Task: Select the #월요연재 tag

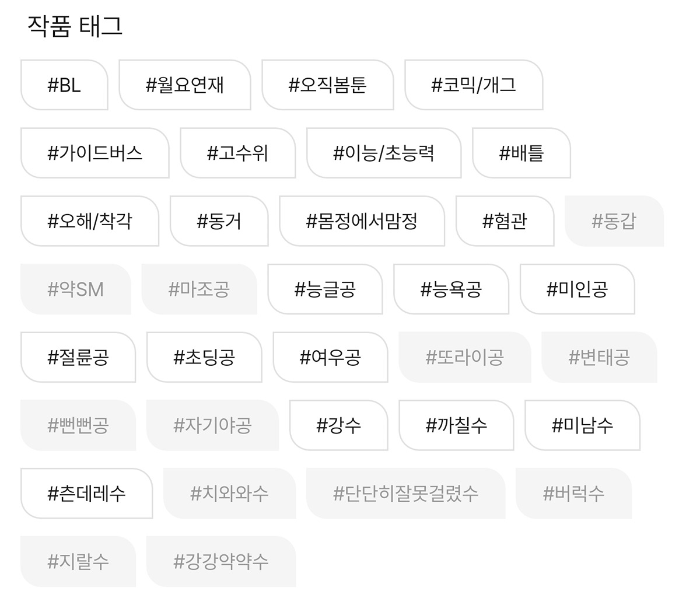Action: point(184,85)
